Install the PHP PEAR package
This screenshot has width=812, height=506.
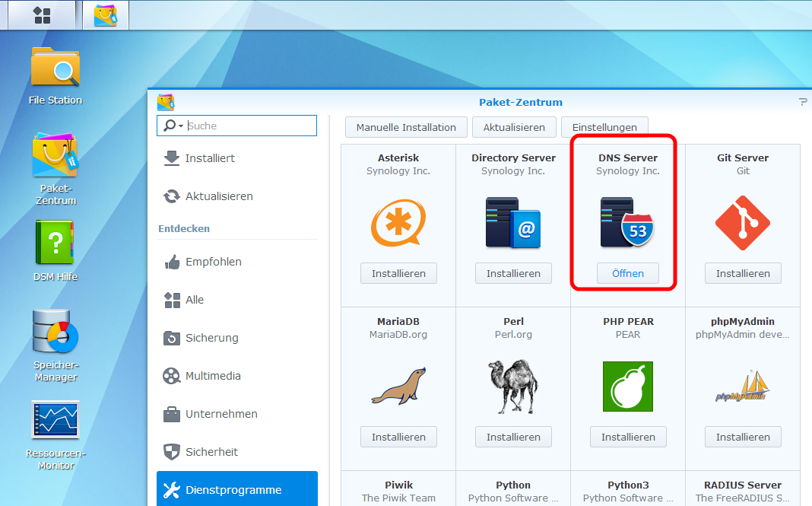click(628, 437)
